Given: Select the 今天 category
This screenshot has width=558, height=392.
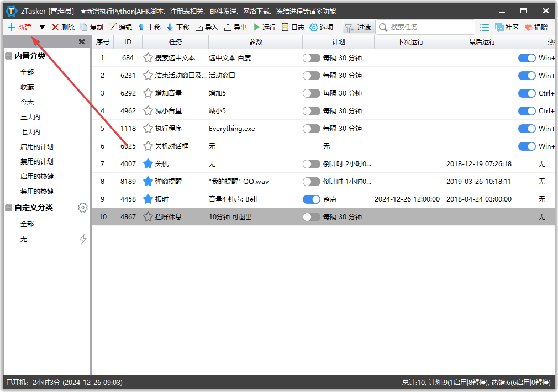Looking at the screenshot, I should (27, 102).
